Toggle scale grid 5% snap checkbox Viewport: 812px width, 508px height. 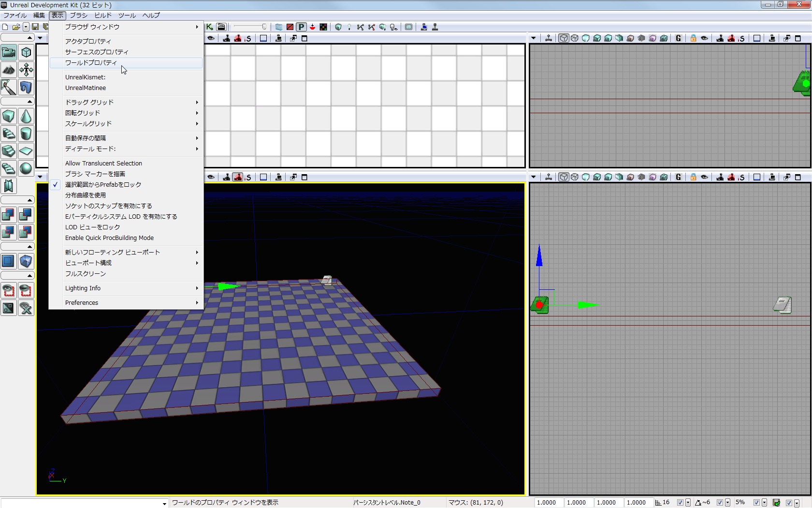tap(757, 503)
